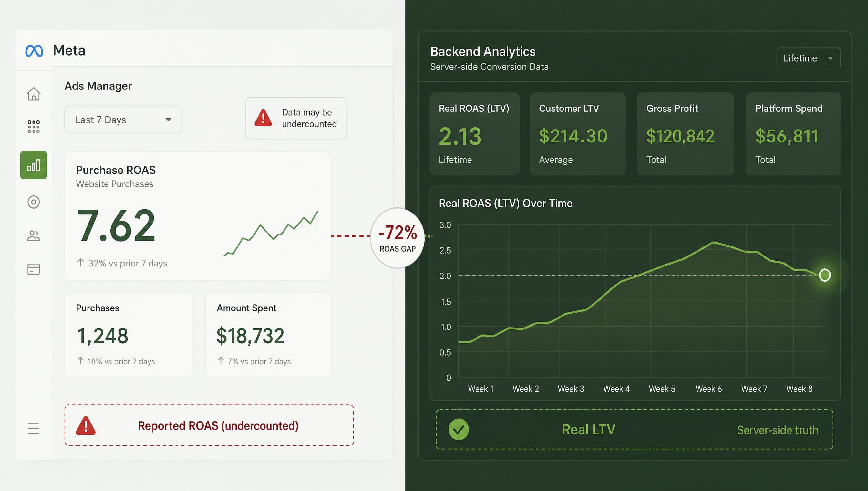Screen dimensions: 868x491
Task: Click the Meta wordmark text
Action: coord(69,51)
